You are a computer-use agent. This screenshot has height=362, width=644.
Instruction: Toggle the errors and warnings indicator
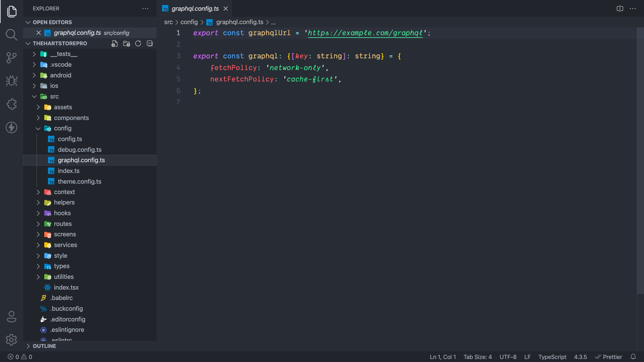click(19, 357)
